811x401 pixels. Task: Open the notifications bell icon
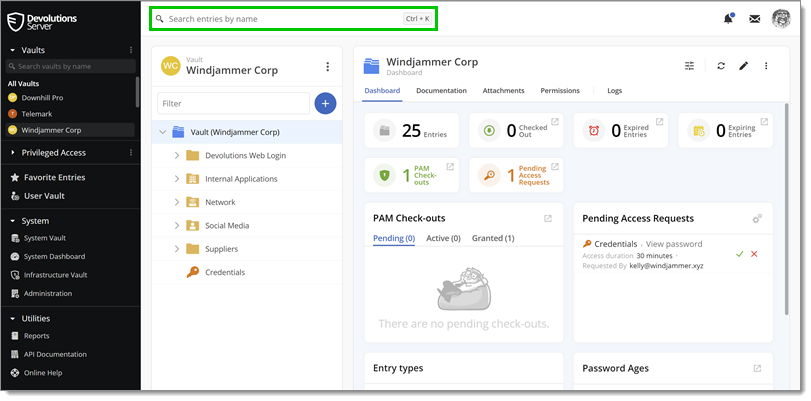(728, 19)
